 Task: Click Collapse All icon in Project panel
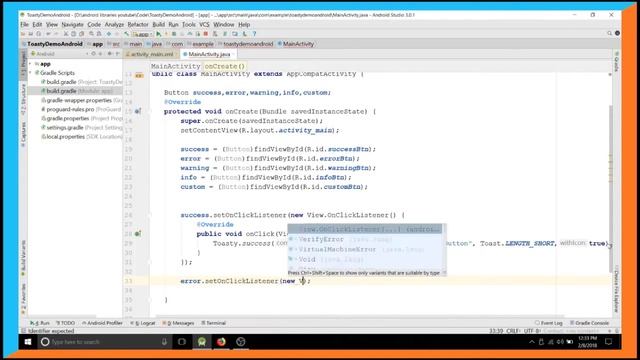tap(100, 53)
